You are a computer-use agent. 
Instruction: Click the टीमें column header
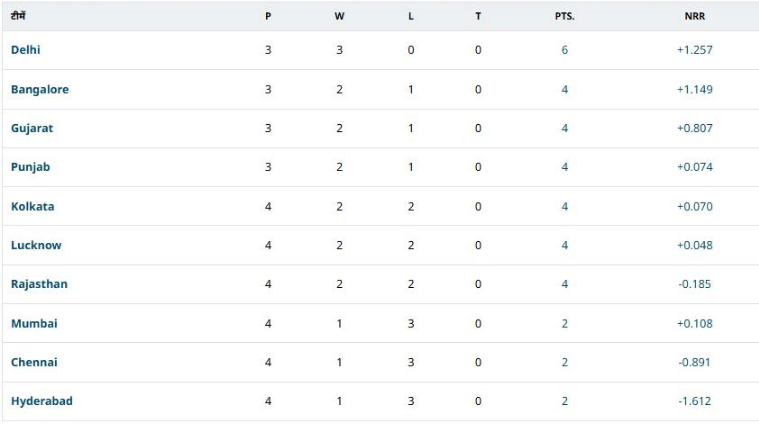(x=18, y=15)
